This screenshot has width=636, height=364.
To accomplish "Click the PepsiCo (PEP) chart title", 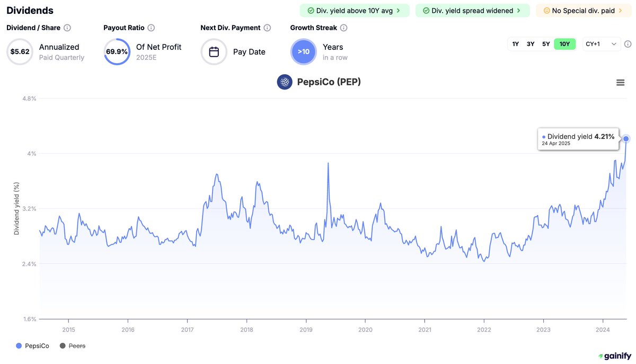I will tap(330, 82).
